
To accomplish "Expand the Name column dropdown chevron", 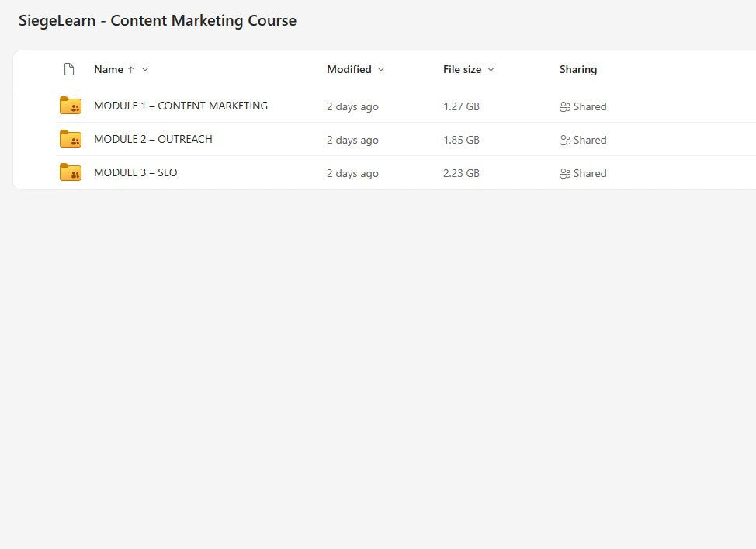I will click(145, 69).
